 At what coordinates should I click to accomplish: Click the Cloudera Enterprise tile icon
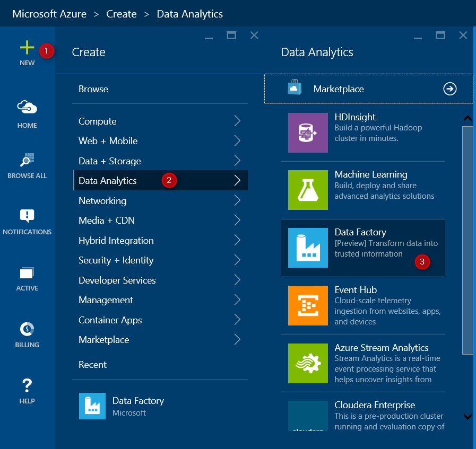coord(308,416)
